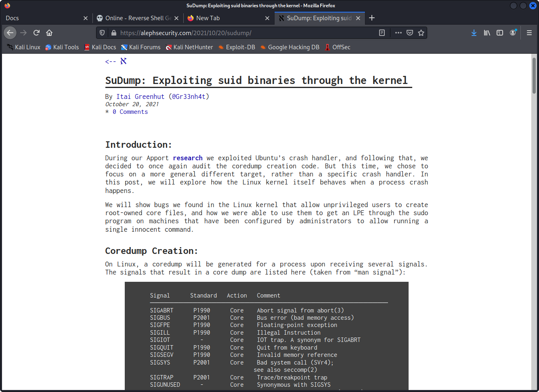Switch to the Docs tab
This screenshot has width=539, height=392.
[x=40, y=18]
